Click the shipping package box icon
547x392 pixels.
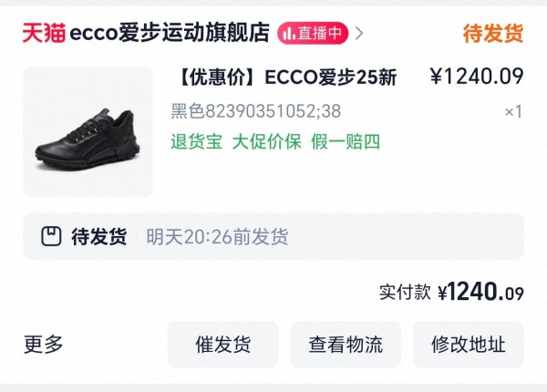[51, 237]
